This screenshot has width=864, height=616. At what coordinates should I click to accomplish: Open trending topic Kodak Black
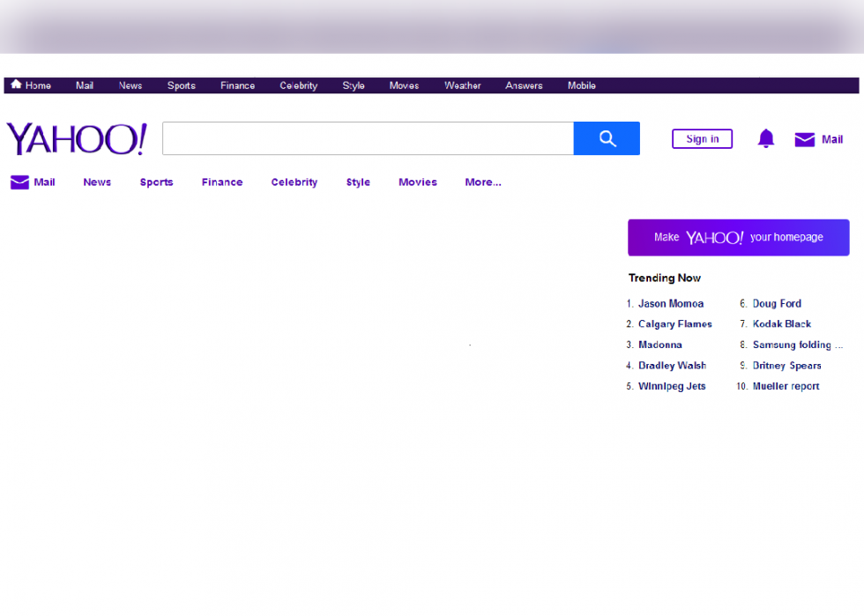(782, 324)
